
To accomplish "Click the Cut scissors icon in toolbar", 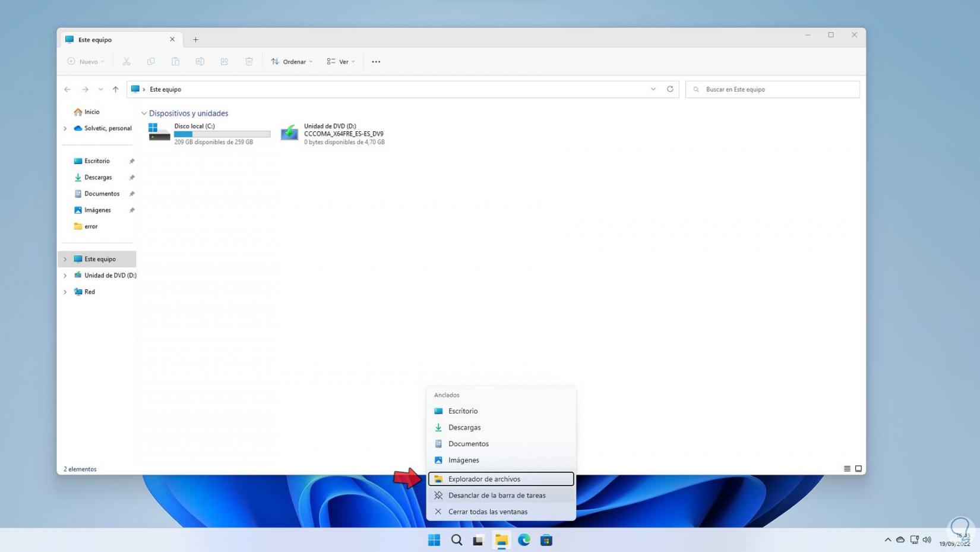I will [127, 62].
